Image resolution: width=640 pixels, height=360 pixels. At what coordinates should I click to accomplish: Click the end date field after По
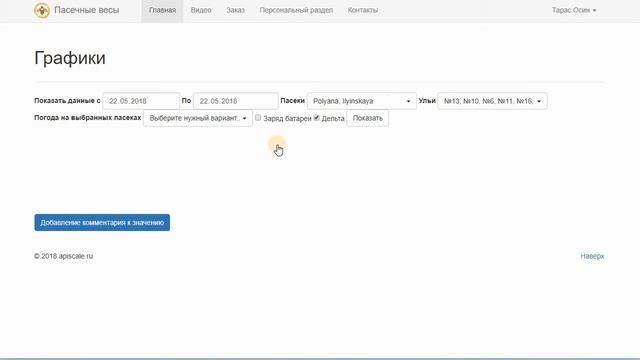236,101
